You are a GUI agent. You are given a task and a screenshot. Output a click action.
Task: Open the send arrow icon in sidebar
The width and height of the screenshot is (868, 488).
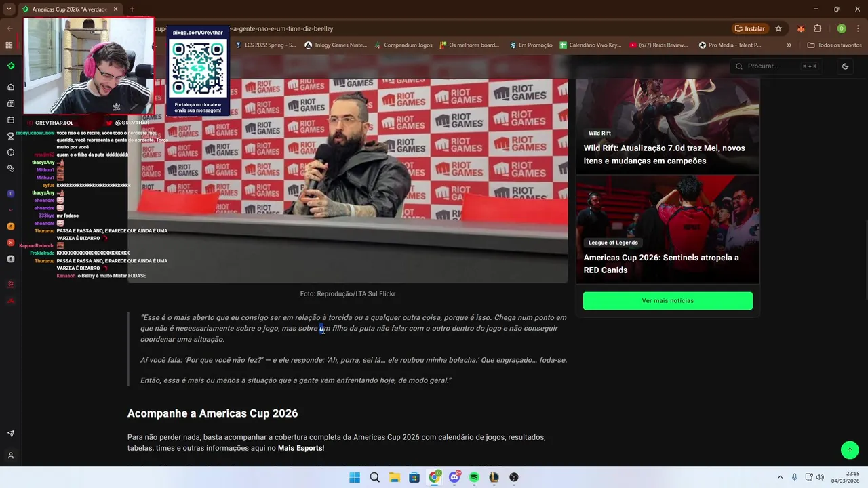[11, 434]
